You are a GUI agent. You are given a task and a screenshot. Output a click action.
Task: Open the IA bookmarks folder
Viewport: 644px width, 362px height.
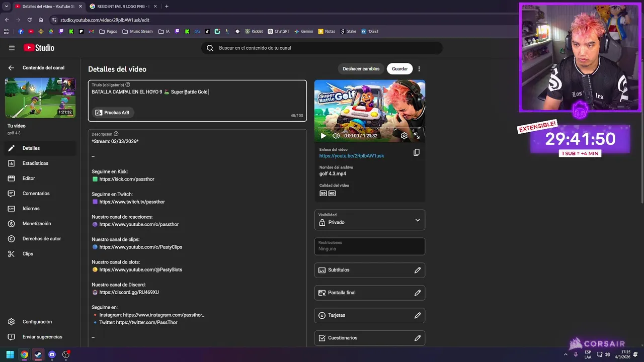click(x=164, y=31)
